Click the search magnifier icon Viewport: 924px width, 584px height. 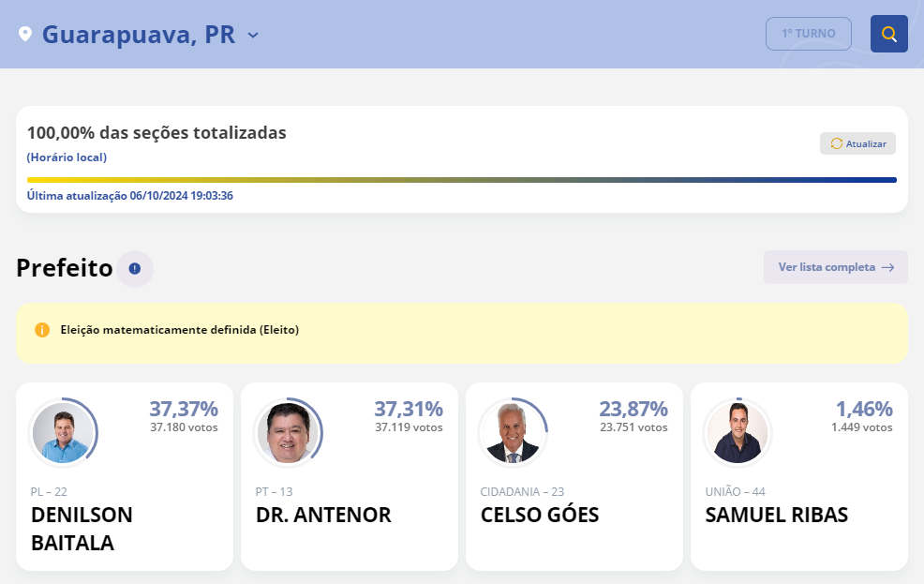888,33
